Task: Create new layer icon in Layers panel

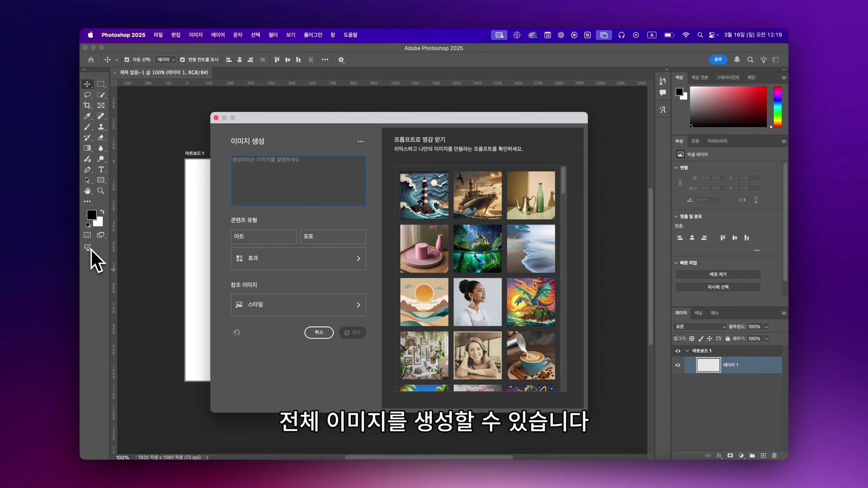Action: tap(763, 456)
